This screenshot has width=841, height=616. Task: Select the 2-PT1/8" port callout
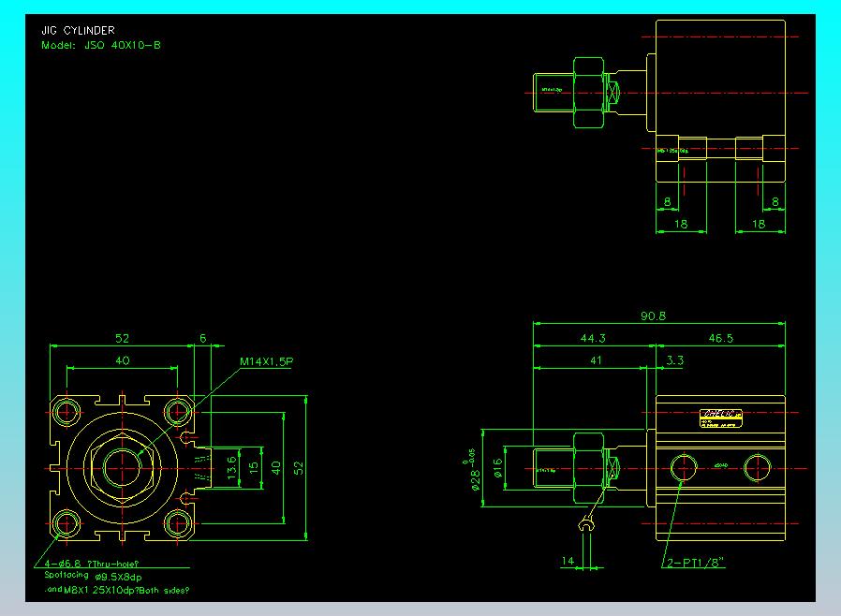(696, 563)
